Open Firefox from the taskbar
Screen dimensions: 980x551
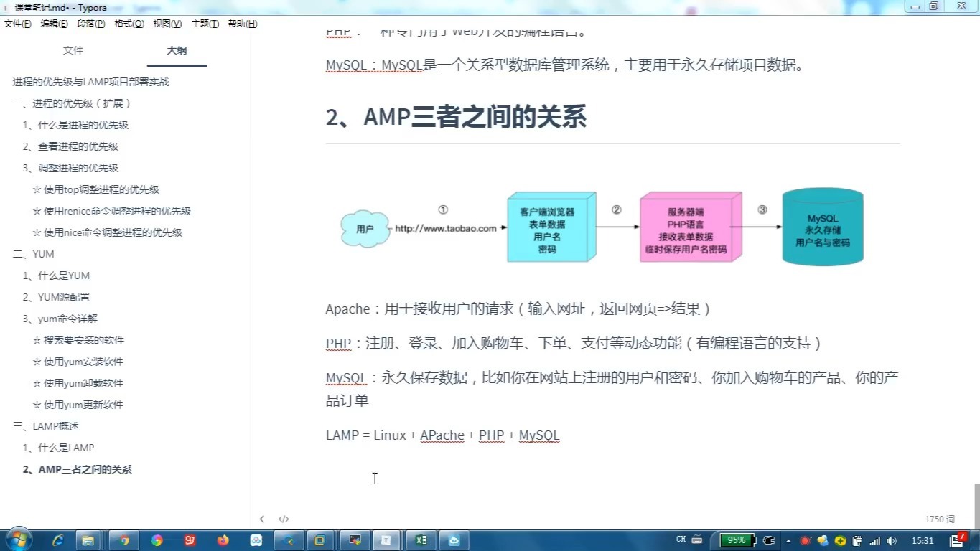[x=223, y=540]
